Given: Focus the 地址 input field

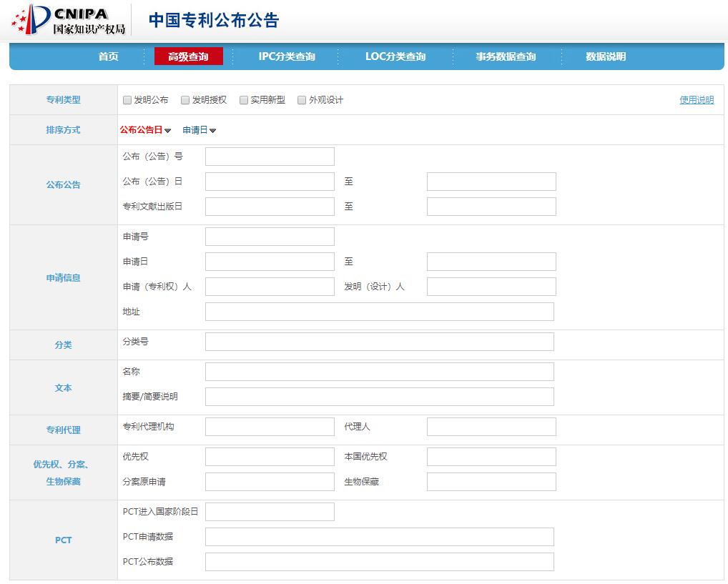Looking at the screenshot, I should [x=380, y=312].
